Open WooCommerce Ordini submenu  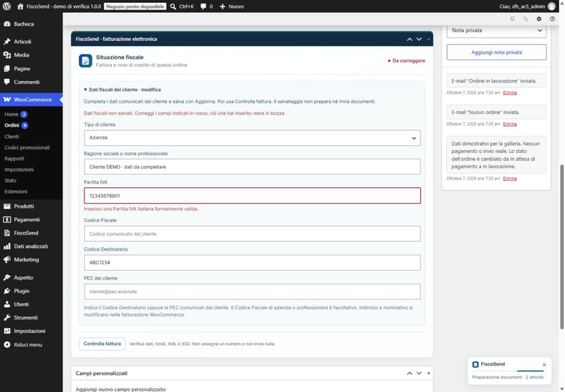[x=12, y=125]
